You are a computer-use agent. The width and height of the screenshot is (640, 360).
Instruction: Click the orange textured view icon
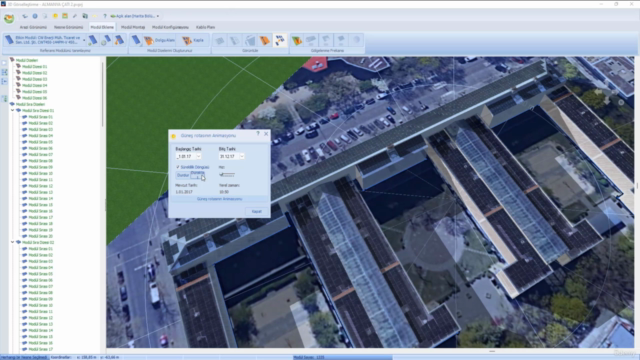click(265, 40)
